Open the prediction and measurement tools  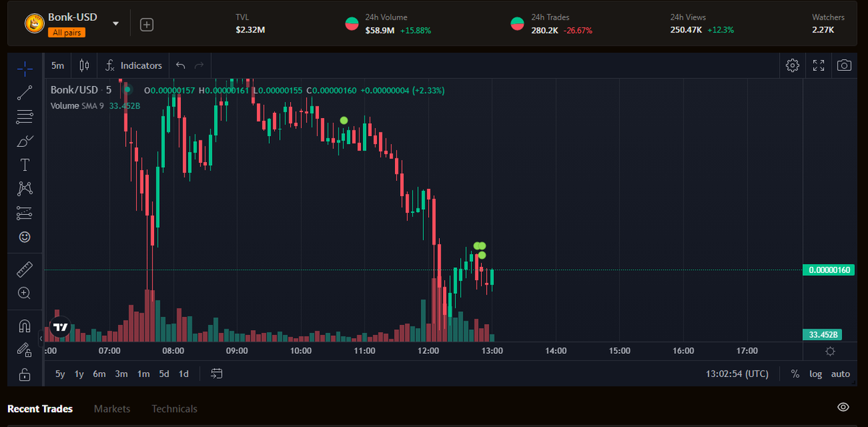[25, 213]
